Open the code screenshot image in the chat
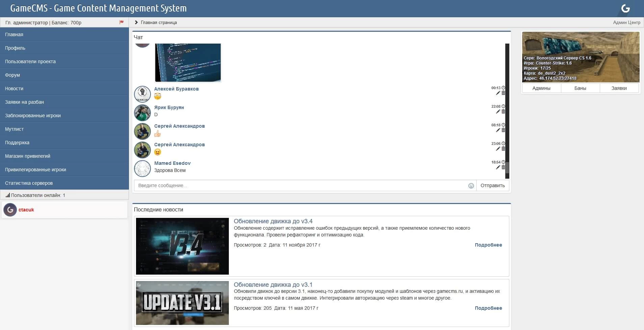Screen dimensions: 644x330 [x=188, y=62]
